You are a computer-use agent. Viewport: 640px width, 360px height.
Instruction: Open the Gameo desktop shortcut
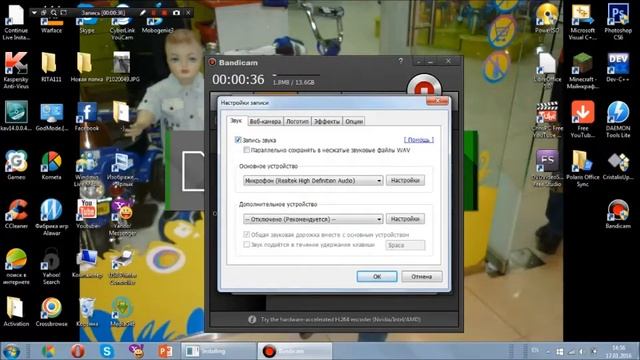(x=16, y=165)
